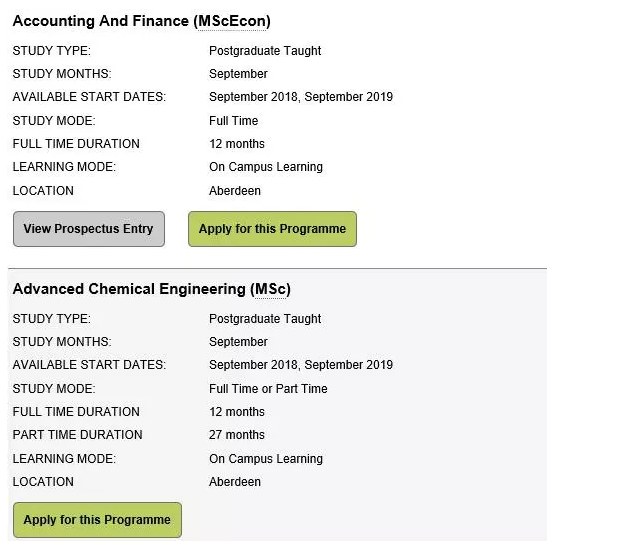Click the MSc abbreviation after Advanced Chemical Engineering

(270, 289)
